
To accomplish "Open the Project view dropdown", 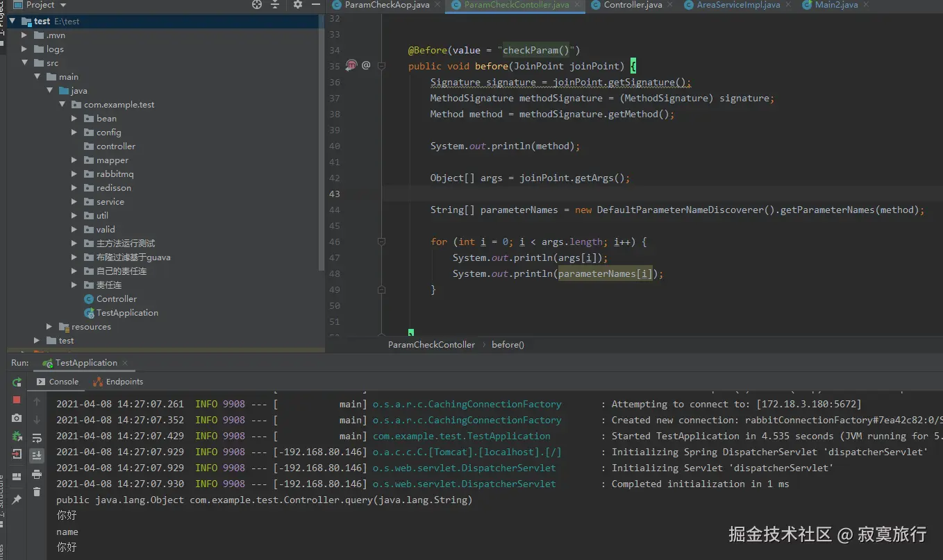I will click(63, 5).
